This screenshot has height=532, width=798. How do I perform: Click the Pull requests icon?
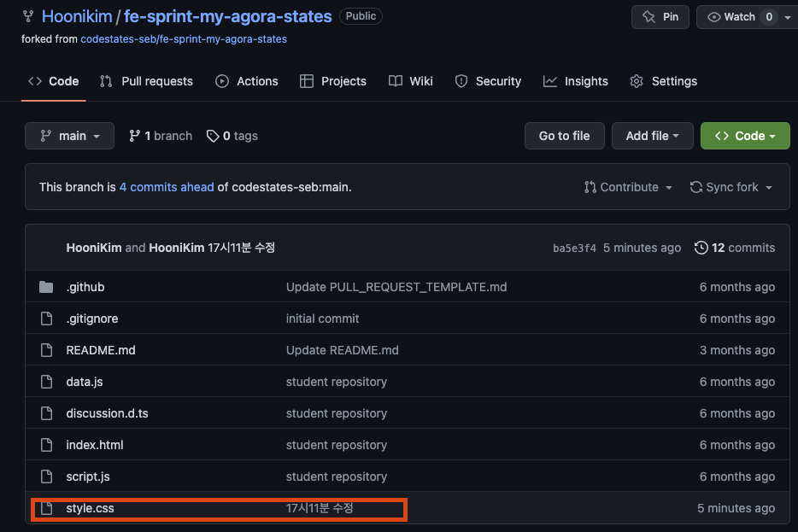pyautogui.click(x=106, y=81)
